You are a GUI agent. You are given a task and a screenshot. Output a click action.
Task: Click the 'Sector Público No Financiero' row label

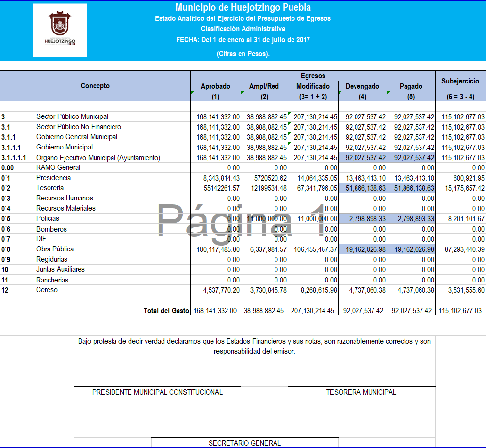click(x=79, y=127)
